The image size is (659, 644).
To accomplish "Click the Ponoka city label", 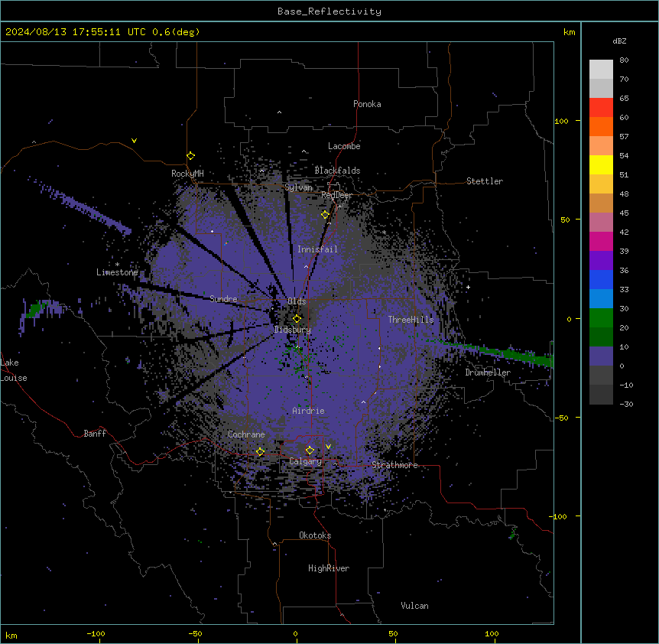I will (367, 104).
